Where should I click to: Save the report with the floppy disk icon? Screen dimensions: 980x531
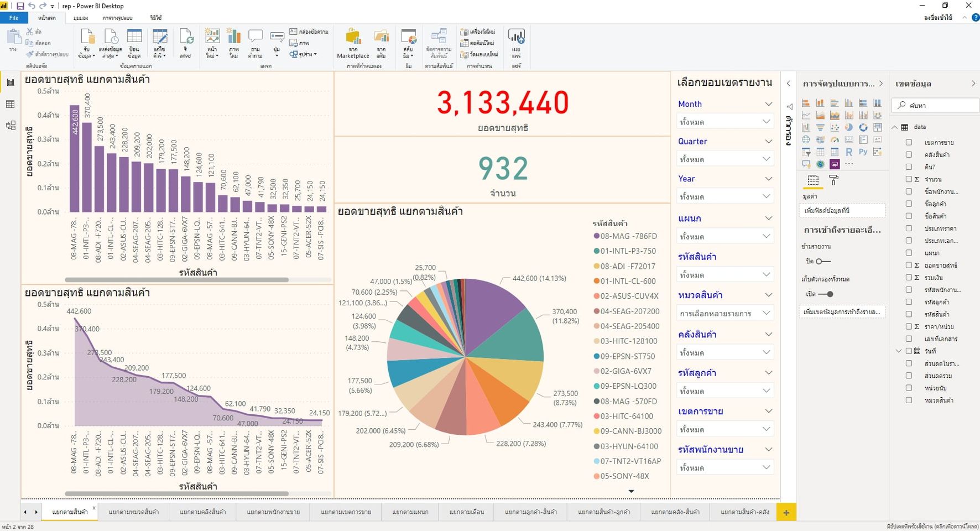(x=20, y=6)
